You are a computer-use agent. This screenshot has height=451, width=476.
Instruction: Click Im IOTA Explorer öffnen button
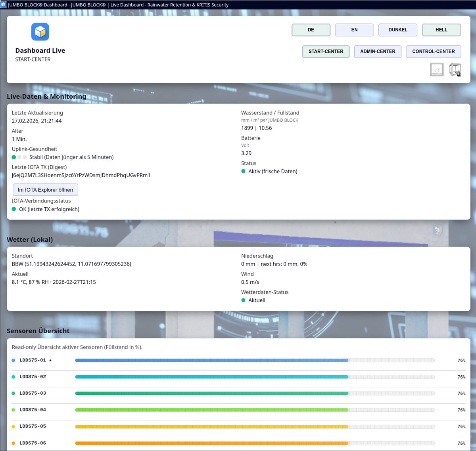point(45,190)
